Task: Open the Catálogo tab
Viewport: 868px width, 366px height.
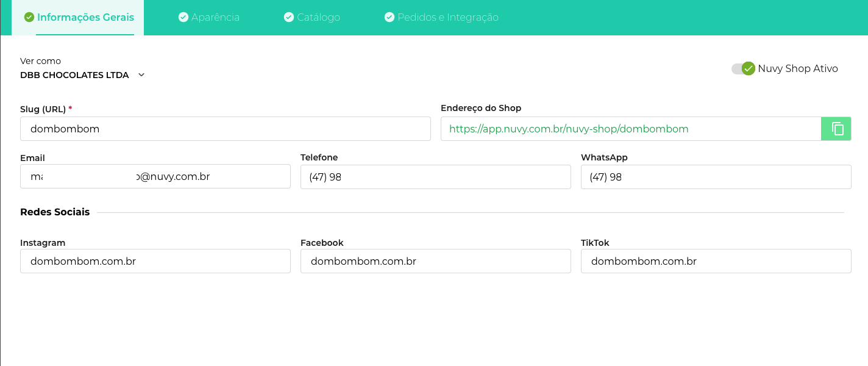Action: click(x=318, y=17)
